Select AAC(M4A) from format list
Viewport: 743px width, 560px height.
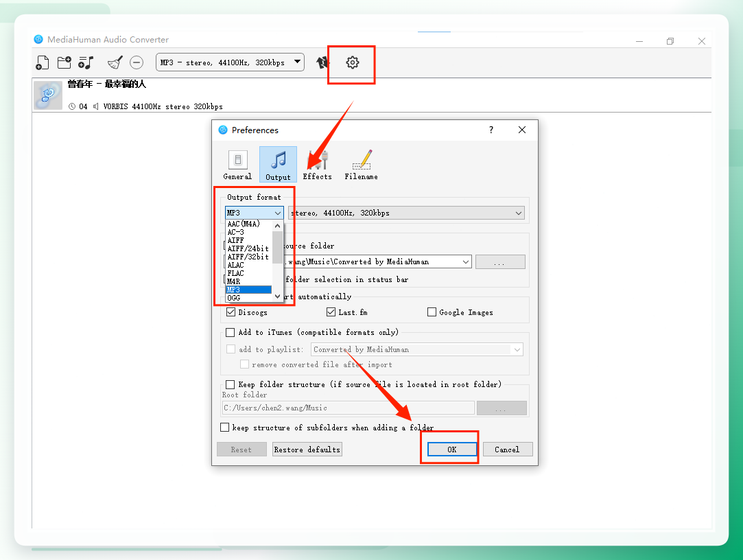[249, 224]
